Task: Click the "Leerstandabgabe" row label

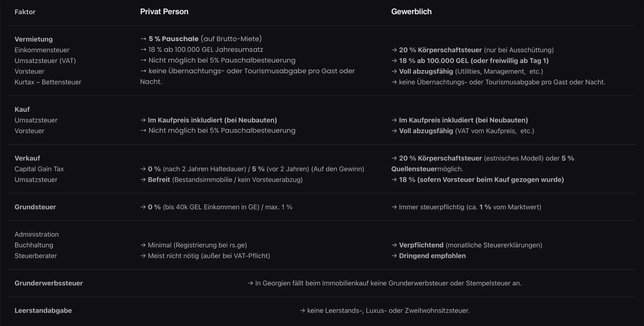Action: coord(43,311)
